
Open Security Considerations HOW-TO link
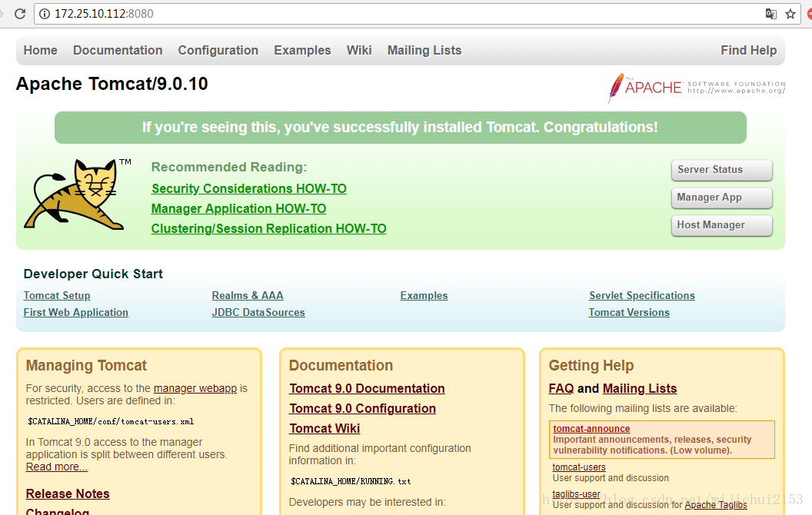pyautogui.click(x=248, y=188)
